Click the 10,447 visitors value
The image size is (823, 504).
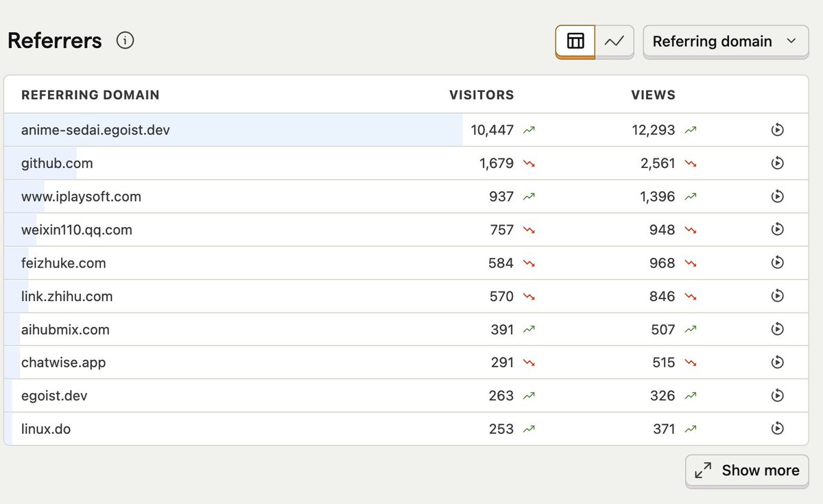[x=492, y=130]
